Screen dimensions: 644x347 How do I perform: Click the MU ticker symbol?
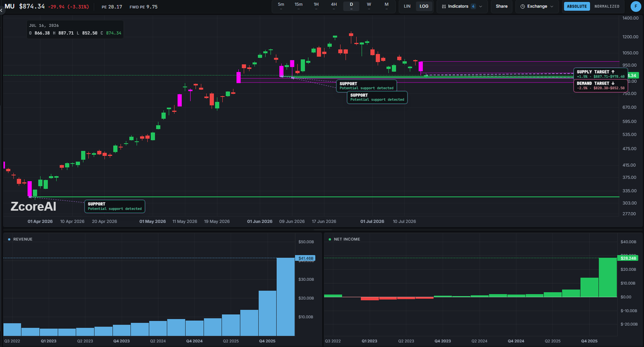(x=10, y=6)
